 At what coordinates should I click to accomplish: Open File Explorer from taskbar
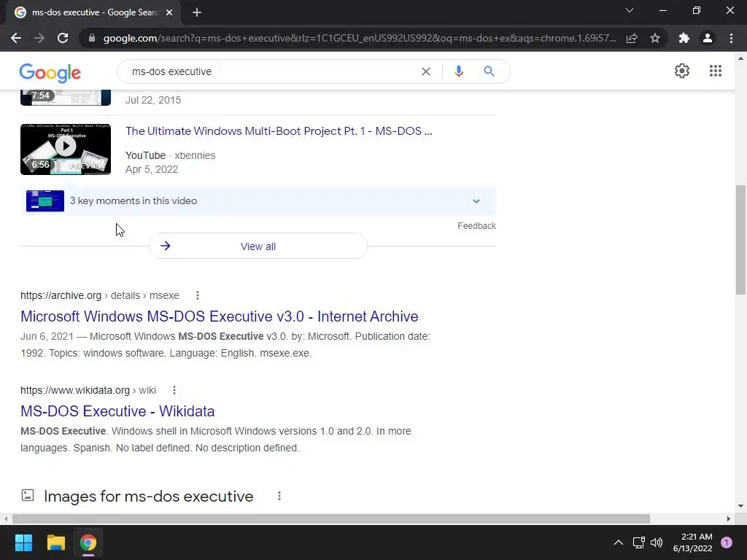pyautogui.click(x=55, y=542)
